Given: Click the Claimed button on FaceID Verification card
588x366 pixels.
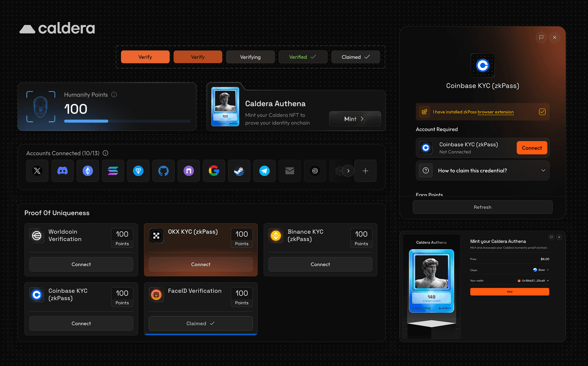Looking at the screenshot, I should 201,323.
